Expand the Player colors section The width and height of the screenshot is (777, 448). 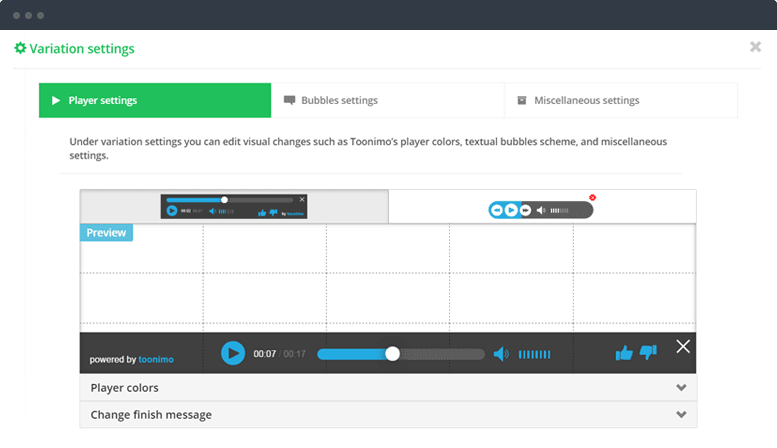pyautogui.click(x=388, y=388)
